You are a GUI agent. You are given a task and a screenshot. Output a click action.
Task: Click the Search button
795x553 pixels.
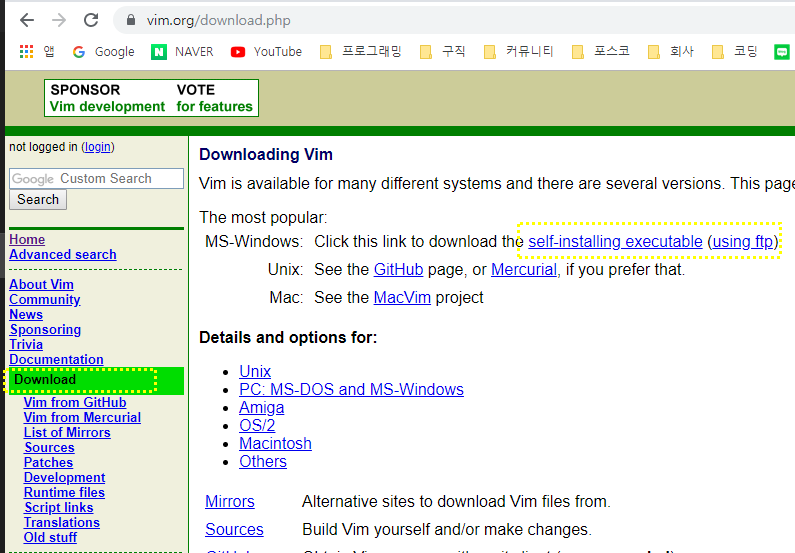click(38, 200)
